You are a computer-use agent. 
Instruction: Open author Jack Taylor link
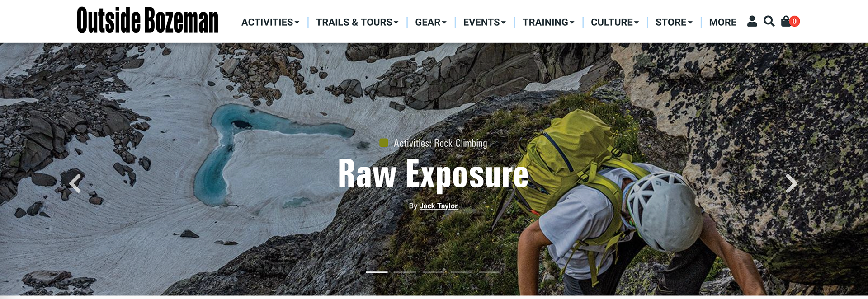pos(439,206)
